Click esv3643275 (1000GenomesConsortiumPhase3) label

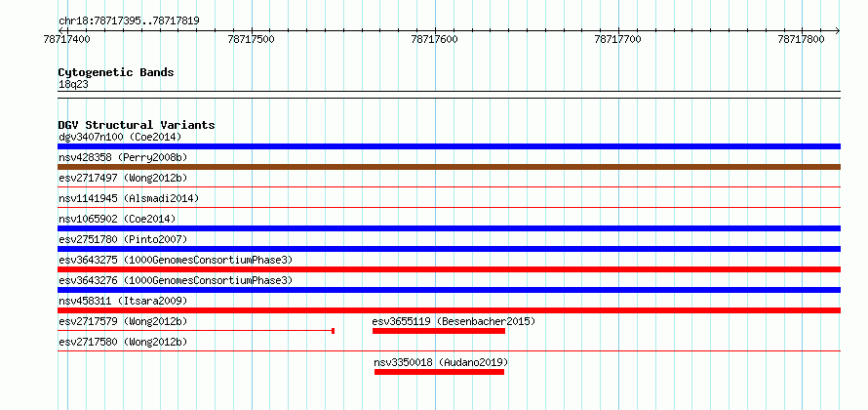(176, 260)
